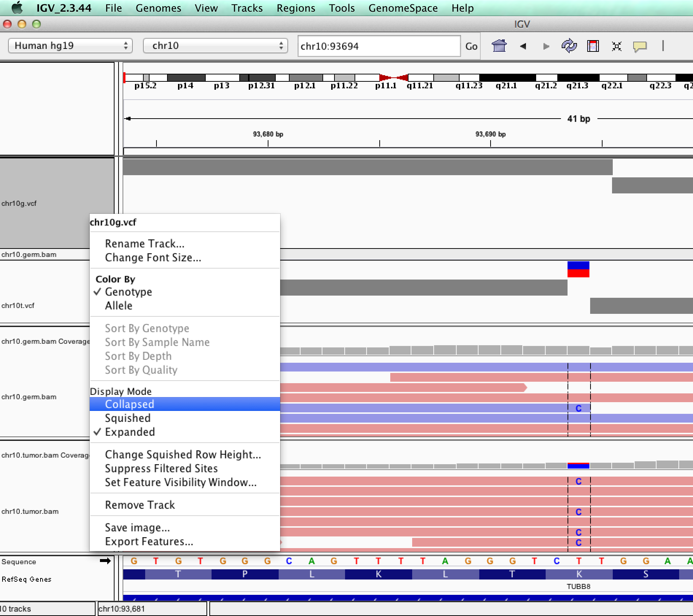Choose Squished display mode

coord(185,418)
